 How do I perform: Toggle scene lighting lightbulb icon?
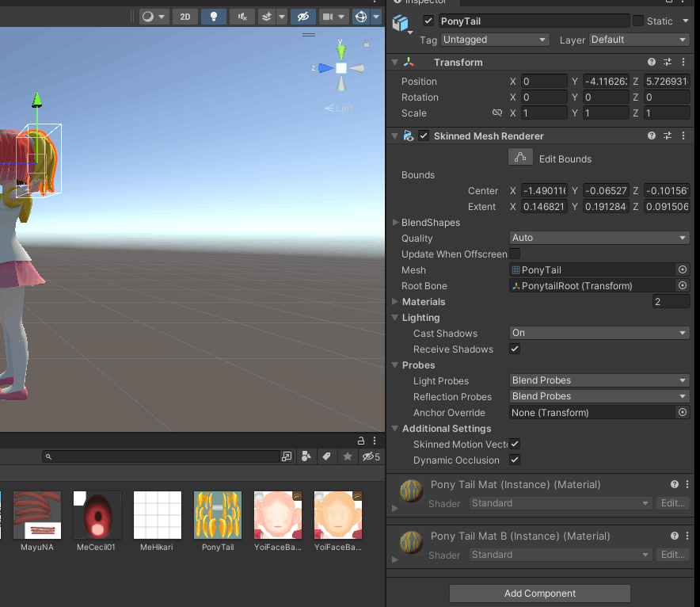tap(213, 17)
